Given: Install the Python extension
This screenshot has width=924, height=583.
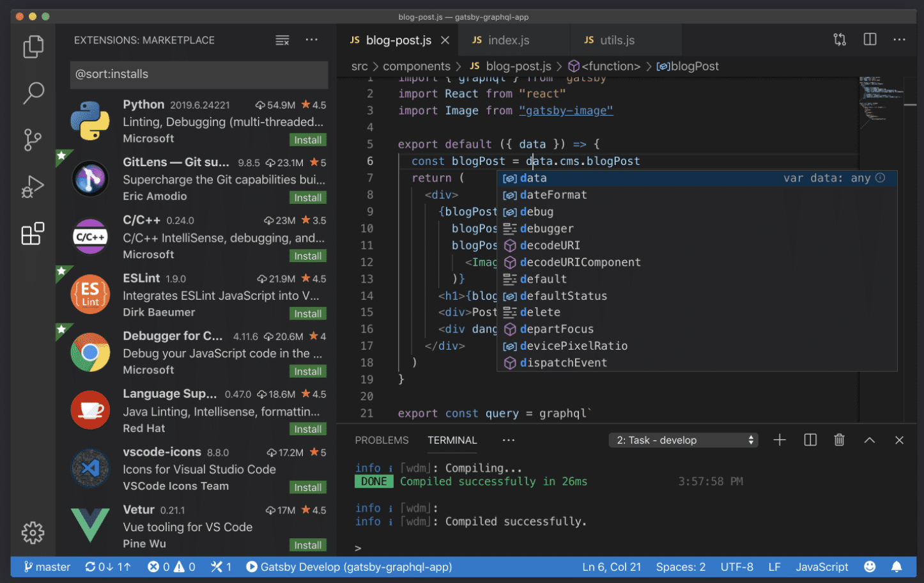Looking at the screenshot, I should click(308, 140).
